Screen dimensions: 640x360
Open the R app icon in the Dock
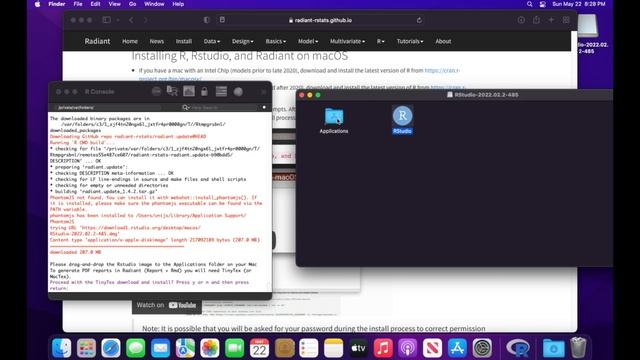pyautogui.click(x=518, y=348)
